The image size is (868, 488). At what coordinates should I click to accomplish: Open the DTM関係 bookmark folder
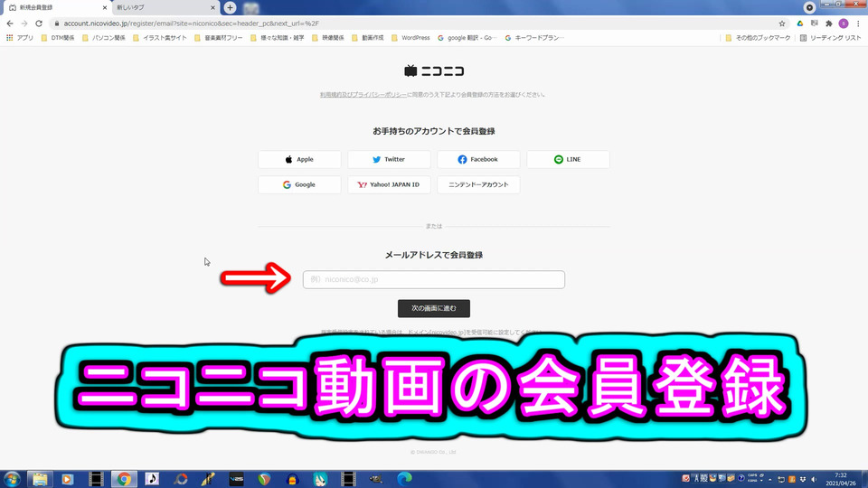tap(58, 38)
